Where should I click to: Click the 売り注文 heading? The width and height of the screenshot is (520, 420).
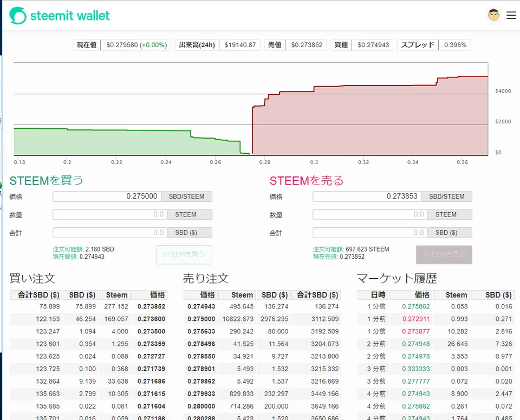tap(206, 278)
